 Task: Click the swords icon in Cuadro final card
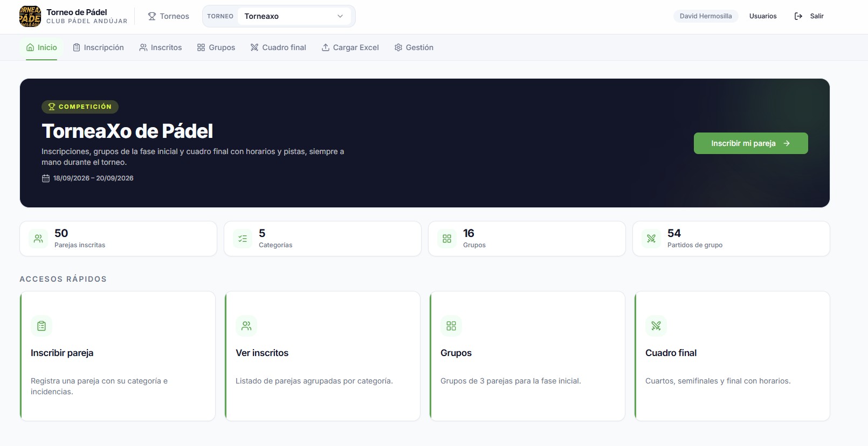[656, 326]
